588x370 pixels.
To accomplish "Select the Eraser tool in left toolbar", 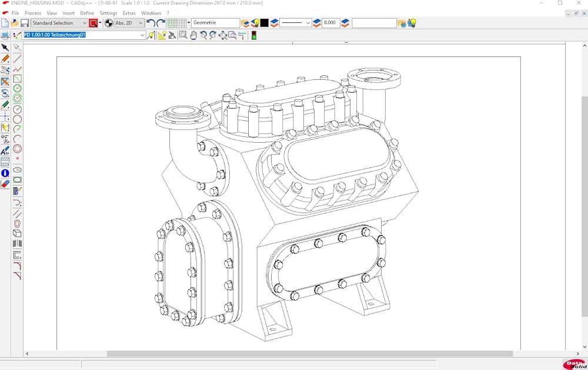I will (x=5, y=184).
